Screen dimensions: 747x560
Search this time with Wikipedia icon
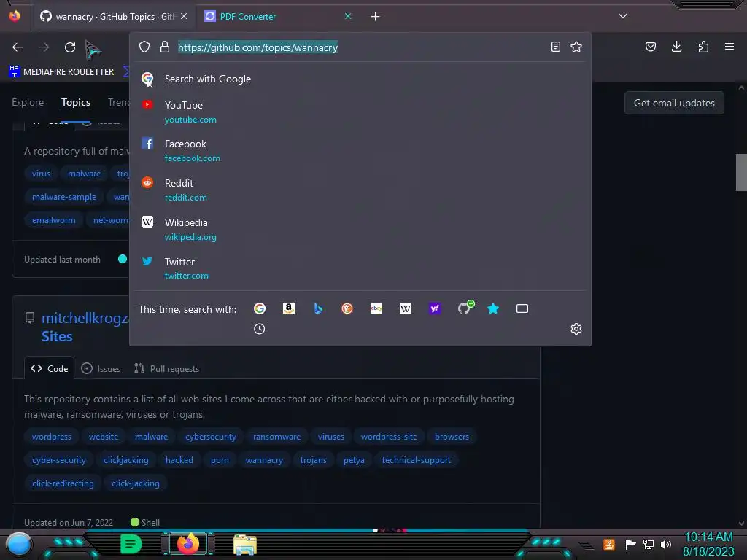click(406, 308)
